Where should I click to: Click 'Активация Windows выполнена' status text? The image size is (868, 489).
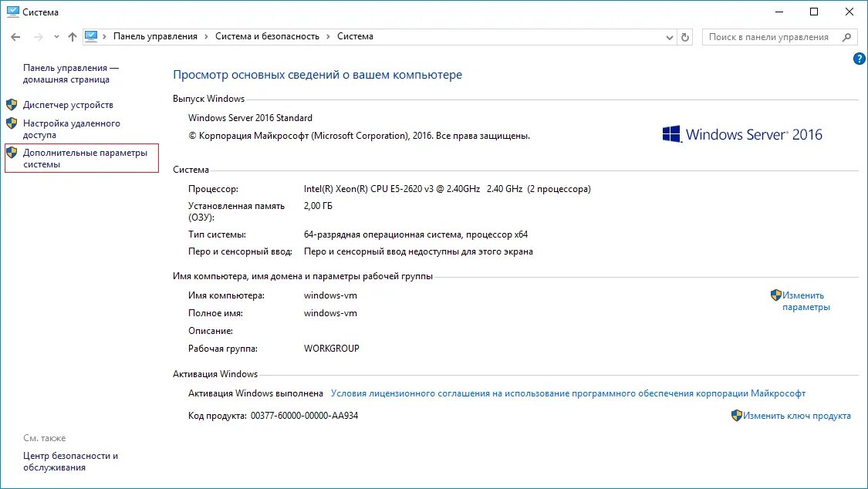coord(255,393)
